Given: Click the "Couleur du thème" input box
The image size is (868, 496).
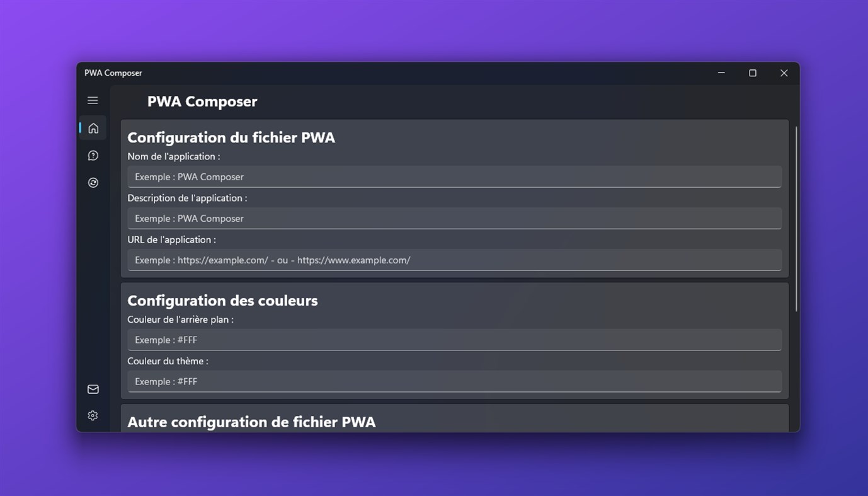Looking at the screenshot, I should tap(454, 381).
